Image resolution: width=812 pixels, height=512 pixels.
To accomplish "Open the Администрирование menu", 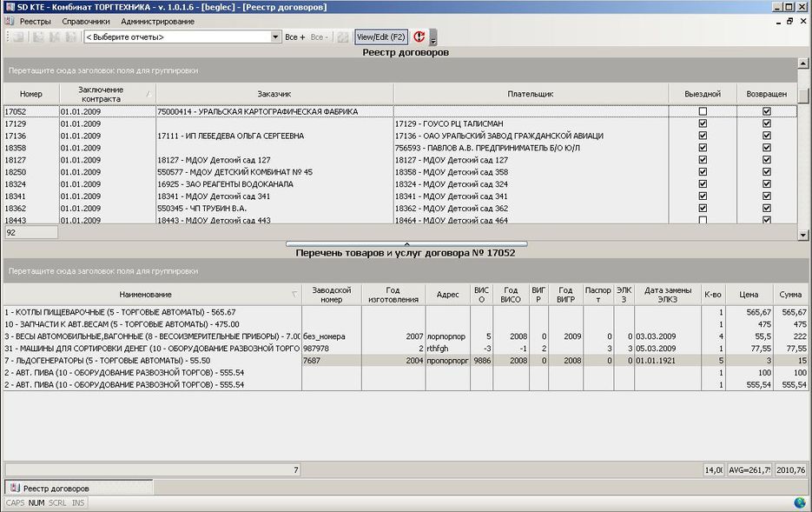I will click(157, 21).
